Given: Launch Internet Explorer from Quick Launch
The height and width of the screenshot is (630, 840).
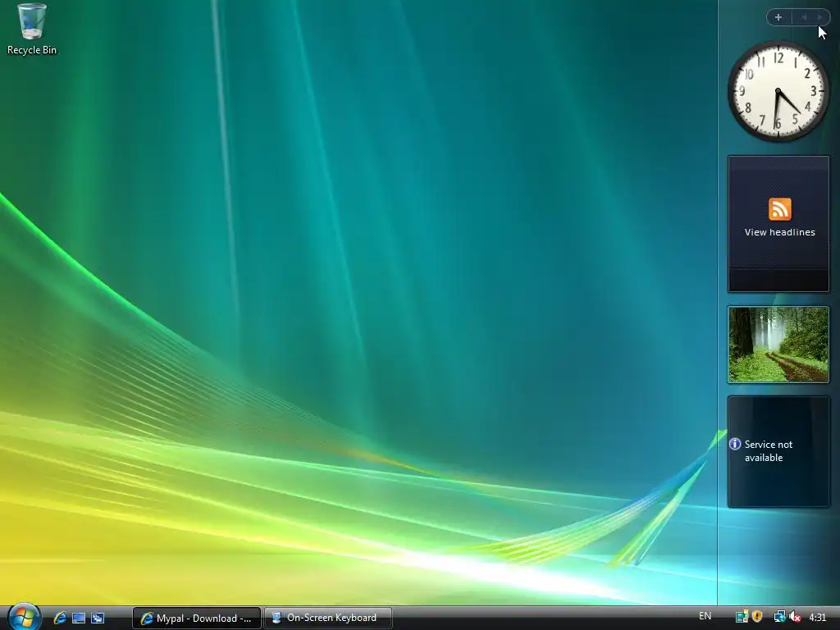Looking at the screenshot, I should (x=60, y=618).
